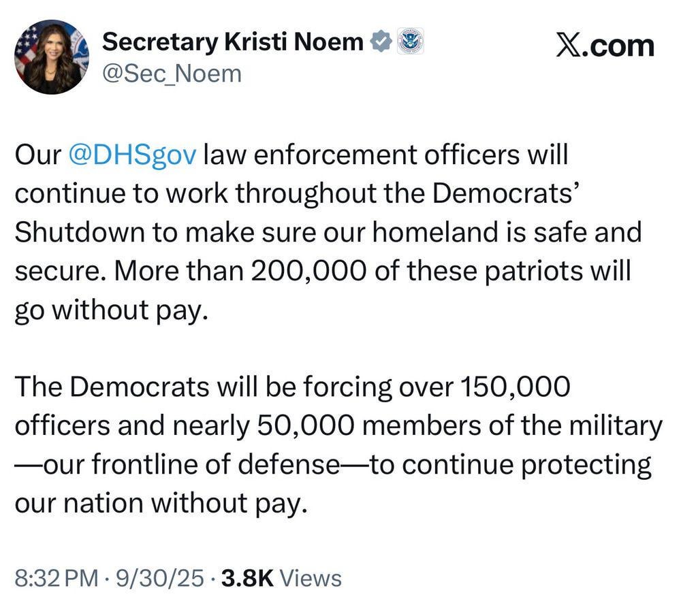
Task: Click the final line 'our nation without pay.'
Action: pos(157,504)
